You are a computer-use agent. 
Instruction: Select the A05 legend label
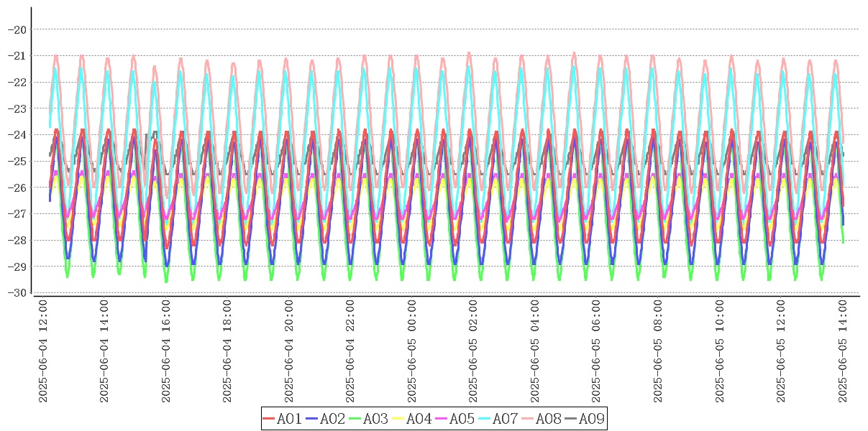(462, 419)
